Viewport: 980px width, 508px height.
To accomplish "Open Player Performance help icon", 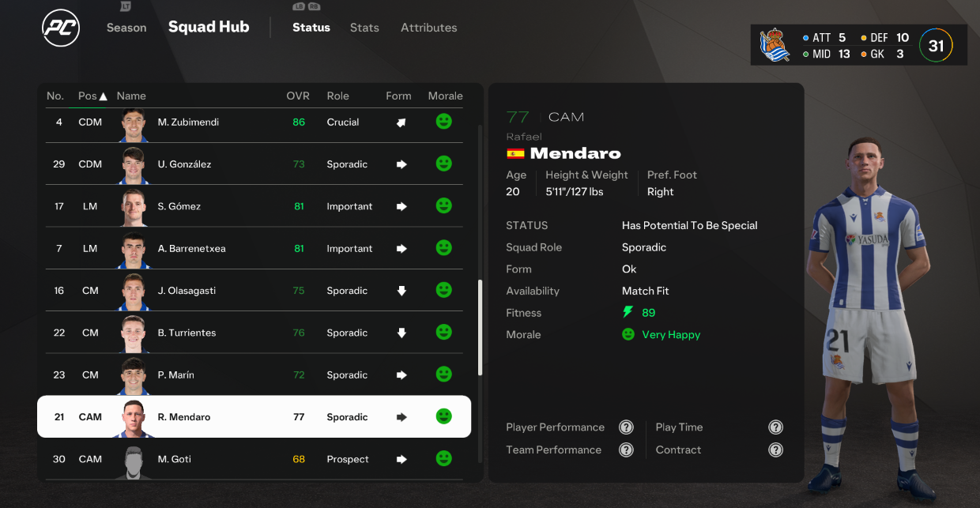I will 626,427.
